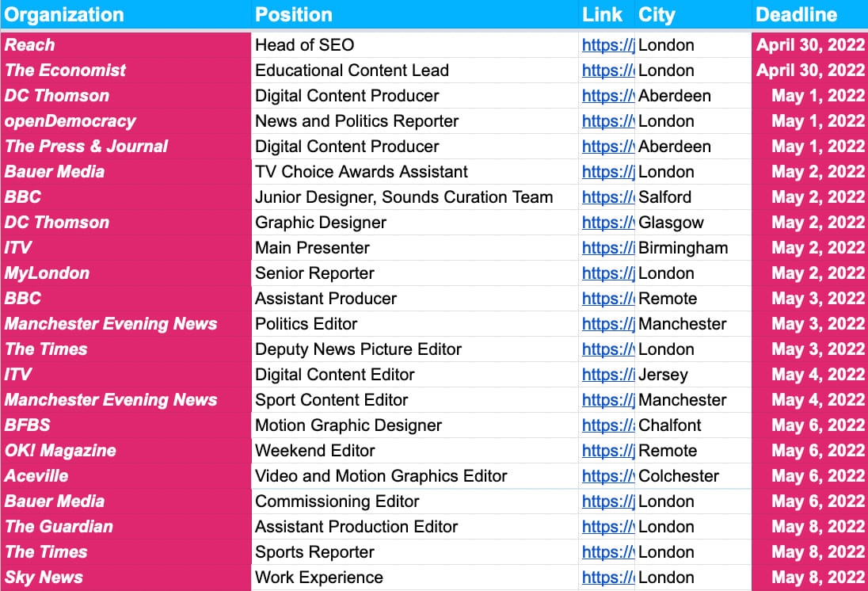Viewport: 868px width, 591px height.
Task: Open the Educational Content Lead job link
Action: [x=607, y=71]
